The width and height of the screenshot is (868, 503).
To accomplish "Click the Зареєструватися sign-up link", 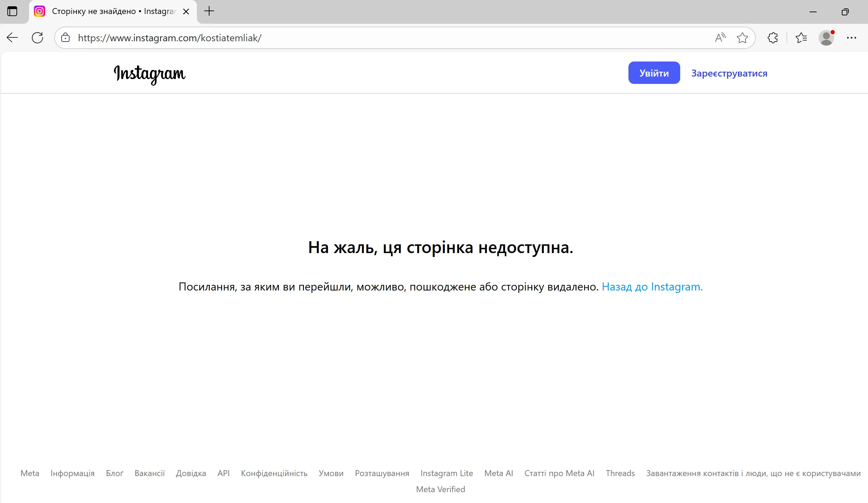I will pos(729,73).
